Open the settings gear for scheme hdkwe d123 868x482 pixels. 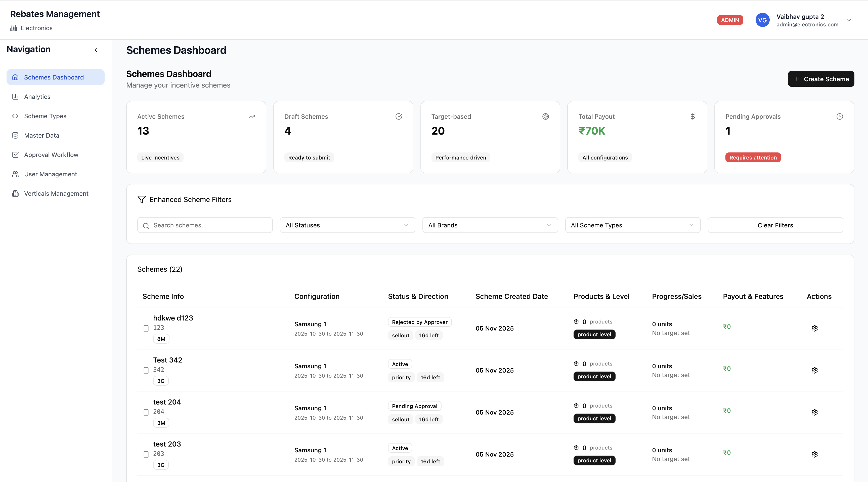point(815,328)
